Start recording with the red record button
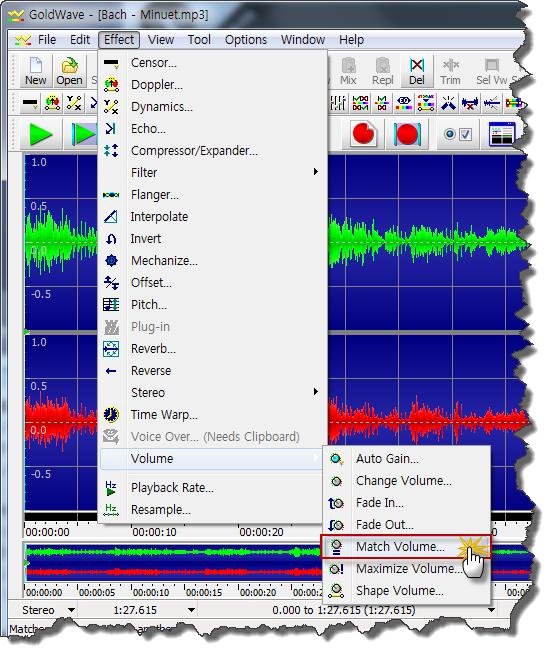 click(363, 134)
